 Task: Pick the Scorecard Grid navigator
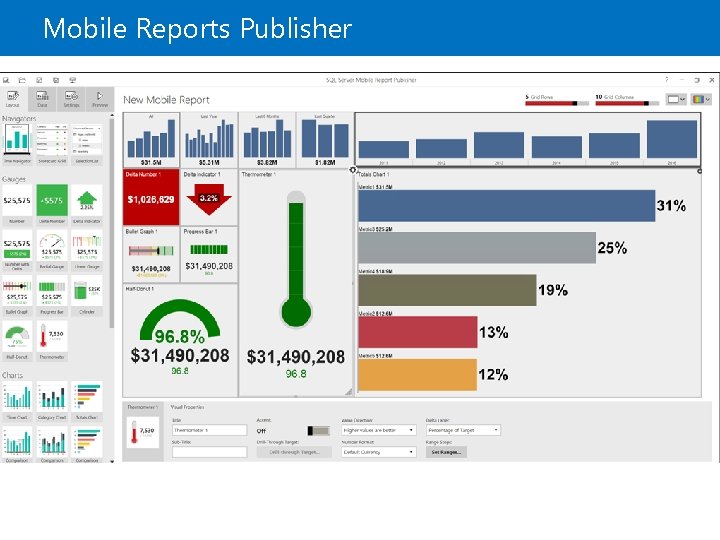tap(52, 144)
